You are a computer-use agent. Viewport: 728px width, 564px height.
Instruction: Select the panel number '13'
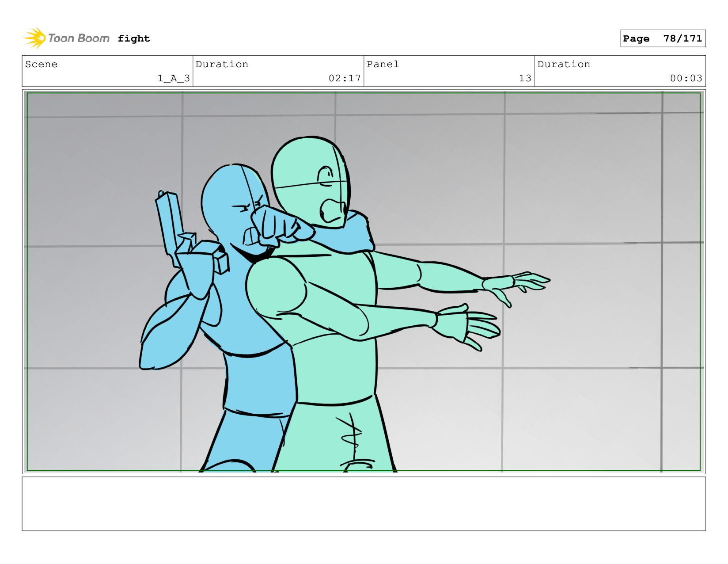[525, 78]
